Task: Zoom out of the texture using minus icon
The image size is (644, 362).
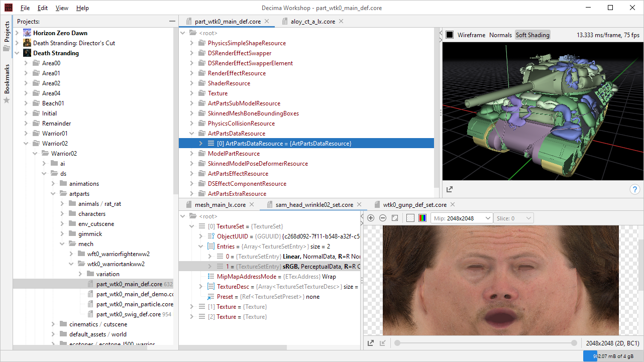Action: (382, 217)
